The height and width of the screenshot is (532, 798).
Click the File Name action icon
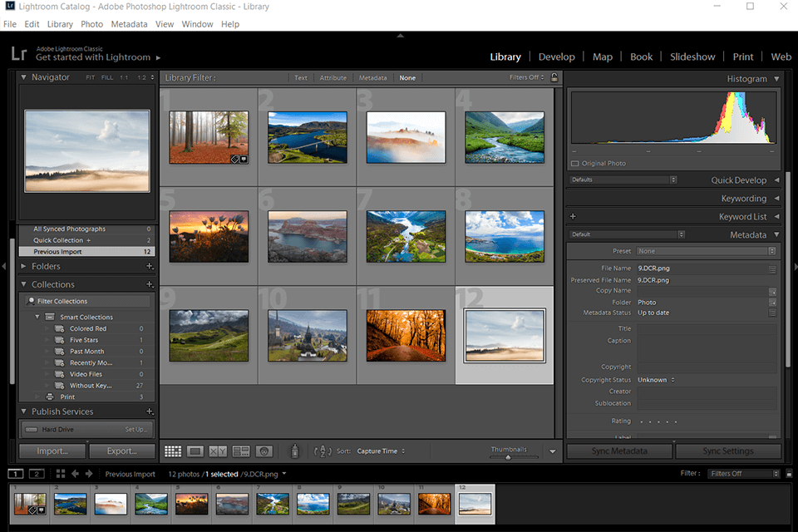pos(772,269)
